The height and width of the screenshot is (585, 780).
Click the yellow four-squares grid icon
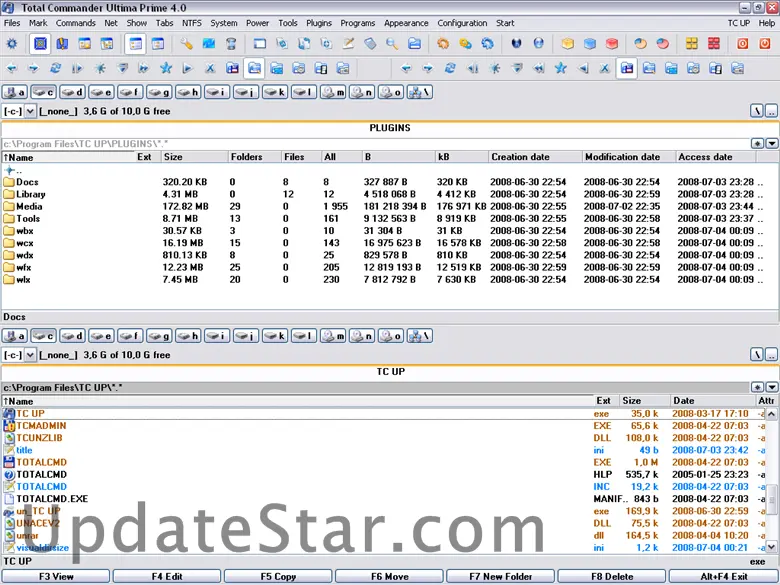691,44
